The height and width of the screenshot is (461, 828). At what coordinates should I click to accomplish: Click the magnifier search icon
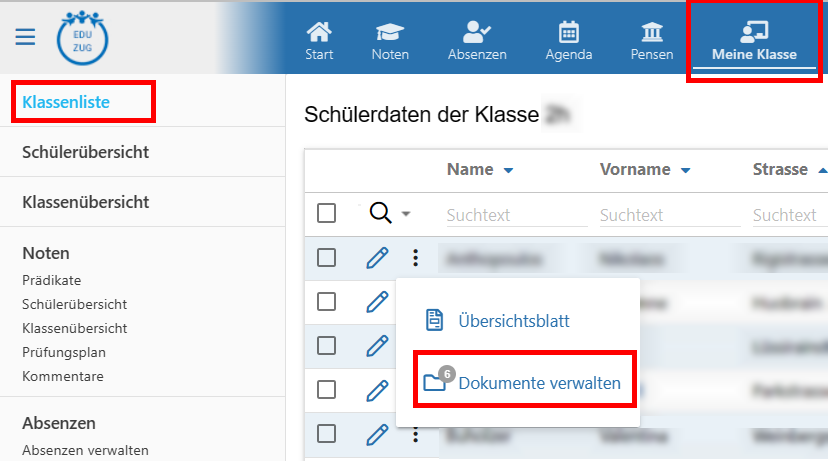380,213
